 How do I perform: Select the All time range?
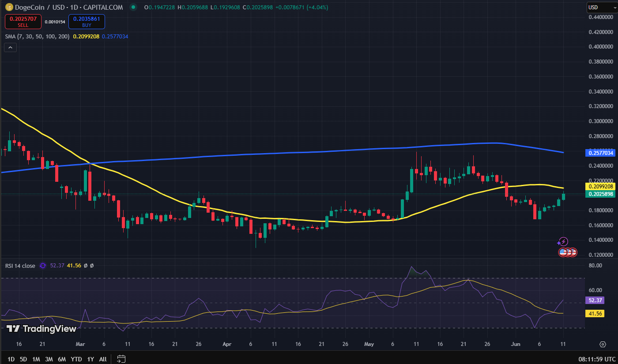[103, 359]
